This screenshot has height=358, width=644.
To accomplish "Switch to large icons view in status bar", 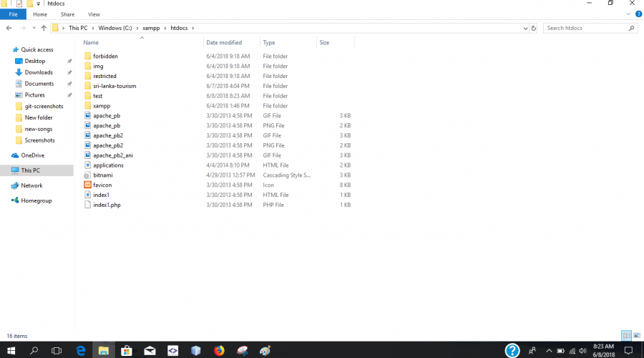I will point(636,335).
